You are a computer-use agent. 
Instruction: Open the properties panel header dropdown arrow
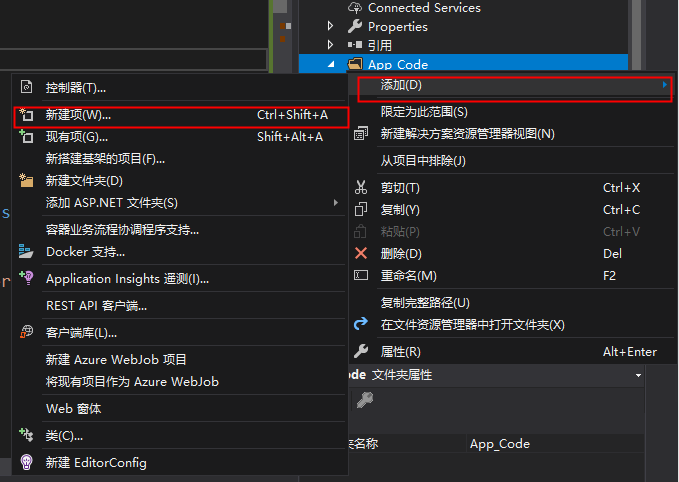click(638, 375)
